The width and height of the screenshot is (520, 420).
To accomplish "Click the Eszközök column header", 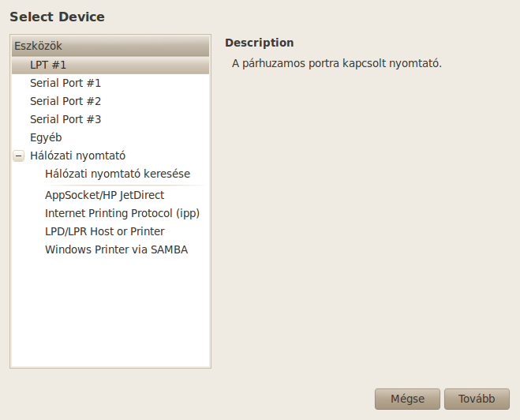I will pyautogui.click(x=110, y=46).
